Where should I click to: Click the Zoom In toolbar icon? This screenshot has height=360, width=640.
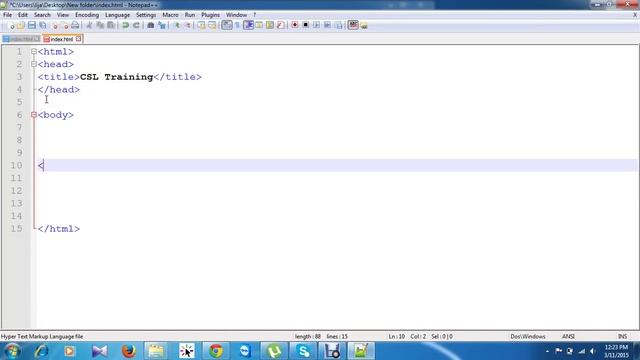177,25
